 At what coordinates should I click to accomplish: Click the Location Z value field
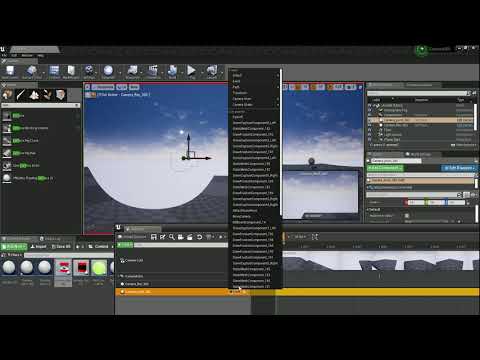[x=455, y=203]
